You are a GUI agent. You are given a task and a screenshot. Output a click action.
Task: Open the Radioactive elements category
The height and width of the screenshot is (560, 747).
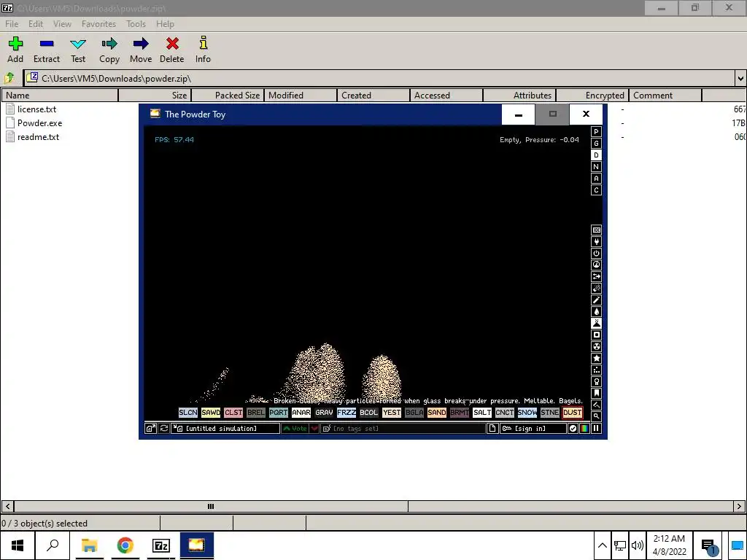click(596, 346)
